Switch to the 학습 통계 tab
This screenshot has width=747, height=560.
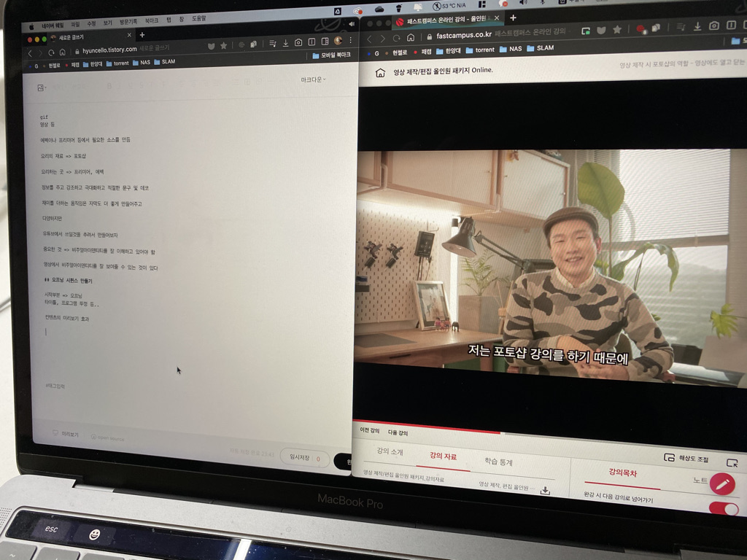tap(499, 461)
